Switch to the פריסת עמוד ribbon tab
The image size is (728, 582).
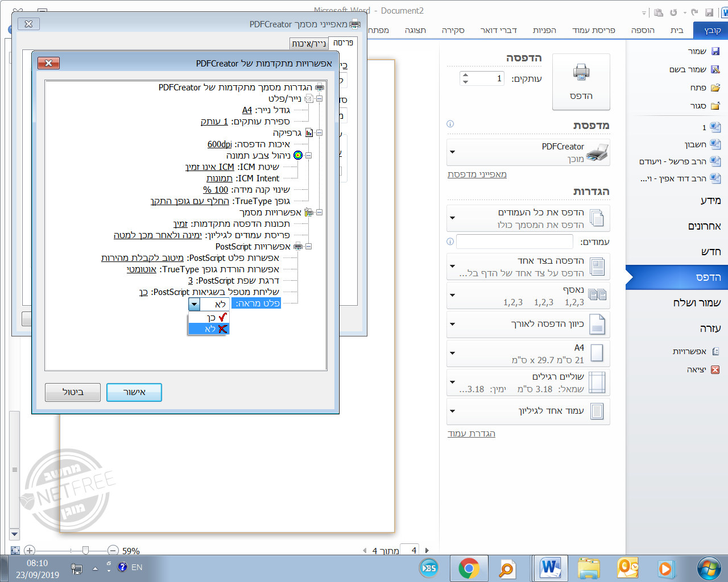pos(594,30)
